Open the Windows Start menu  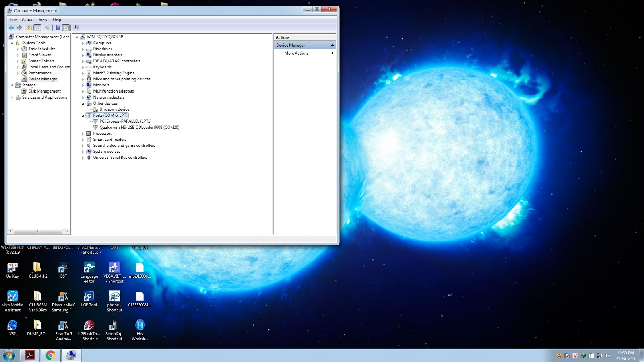(x=9, y=355)
